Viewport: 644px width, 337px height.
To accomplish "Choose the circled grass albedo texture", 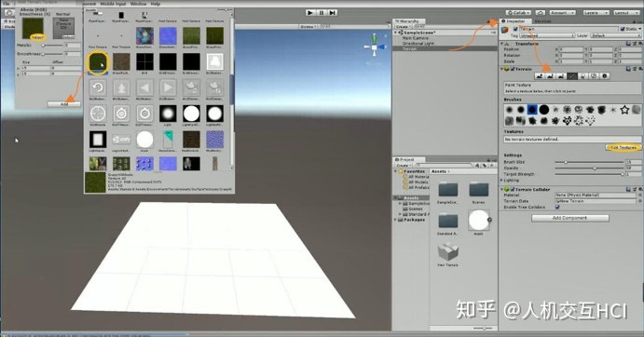I will coord(98,62).
